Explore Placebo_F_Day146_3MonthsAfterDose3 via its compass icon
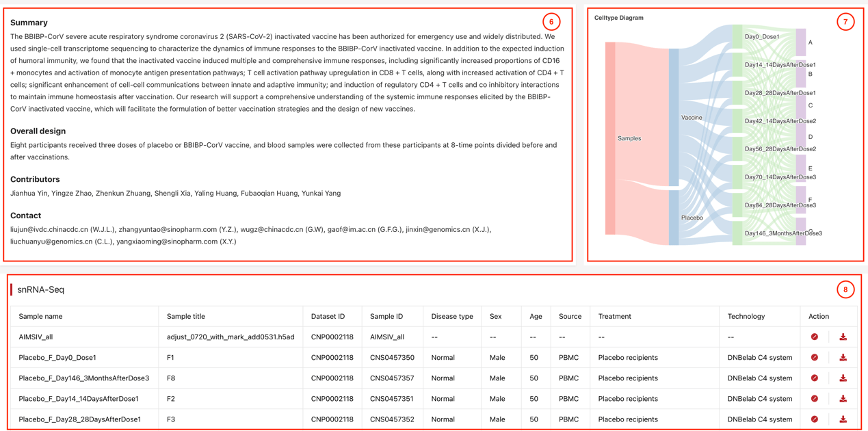This screenshot has height=431, width=868. click(814, 378)
